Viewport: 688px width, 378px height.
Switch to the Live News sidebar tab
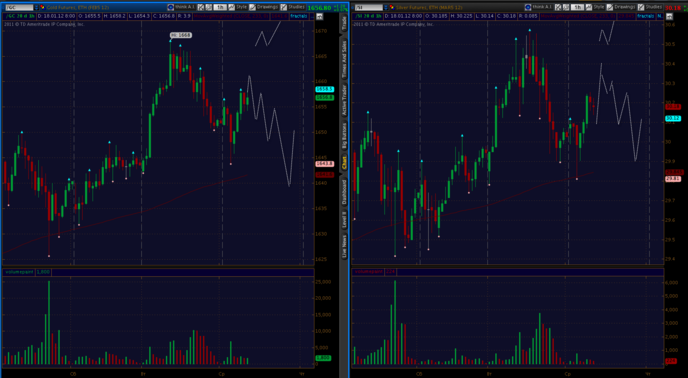(344, 246)
